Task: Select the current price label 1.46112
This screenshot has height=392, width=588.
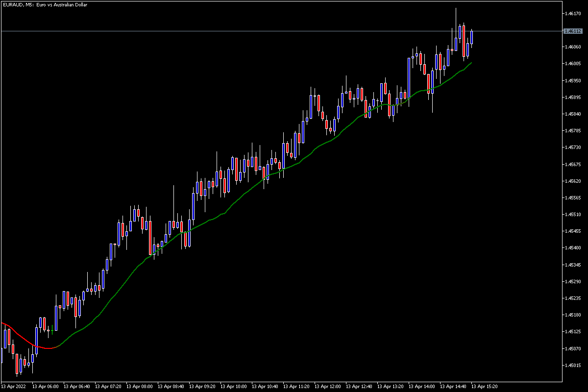Action: 572,31
